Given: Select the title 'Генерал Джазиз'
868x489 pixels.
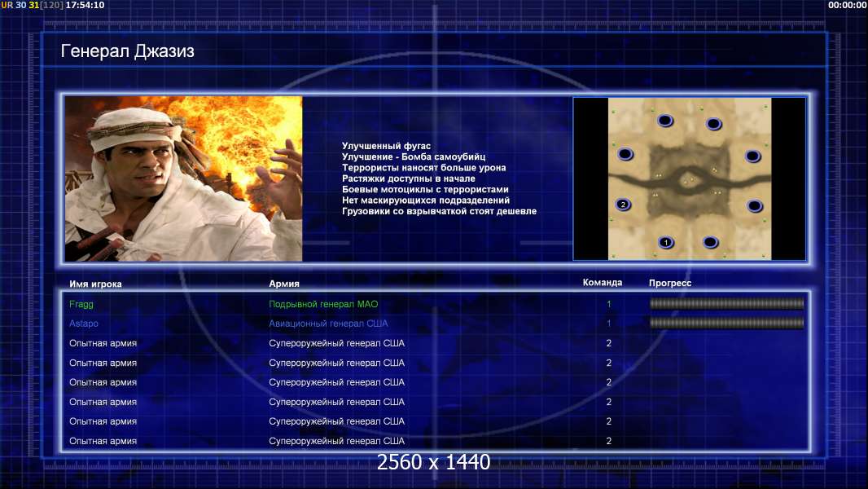Looking at the screenshot, I should click(x=127, y=51).
